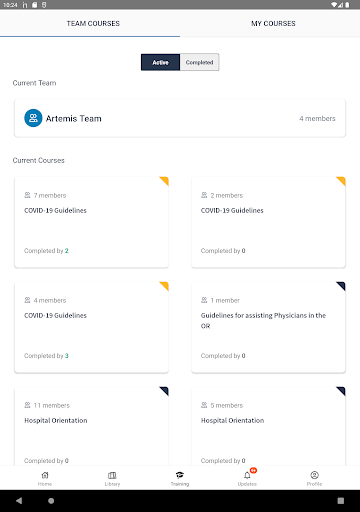This screenshot has height=512, width=360.
Task: Tap the status bar clock showing 10:24
Action: point(10,5)
